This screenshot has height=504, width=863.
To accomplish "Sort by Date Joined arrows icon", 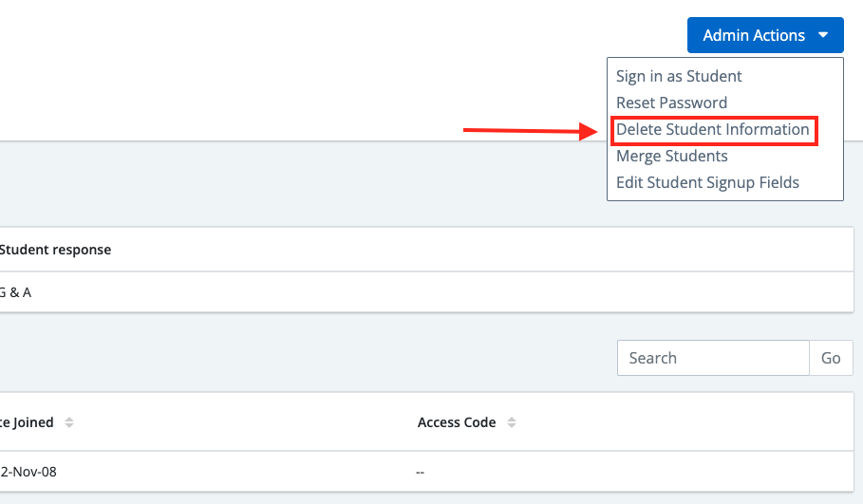I will tap(69, 422).
